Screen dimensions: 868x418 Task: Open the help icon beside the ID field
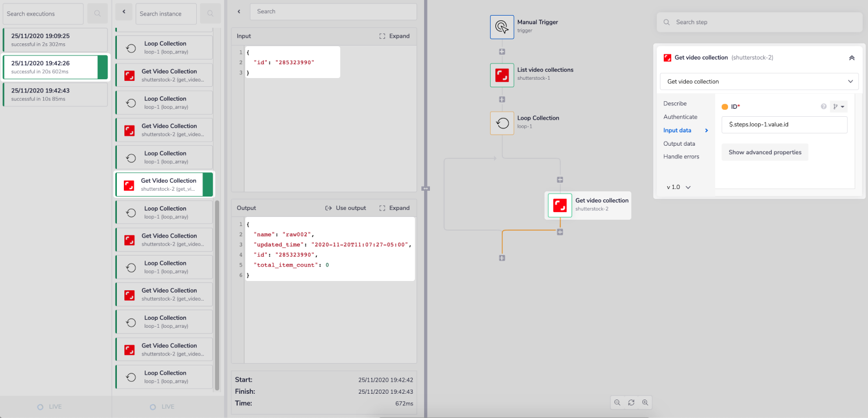coord(823,106)
